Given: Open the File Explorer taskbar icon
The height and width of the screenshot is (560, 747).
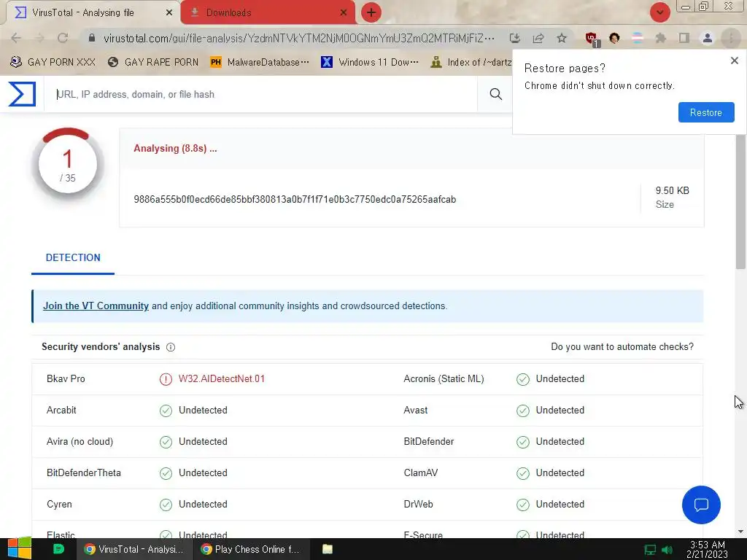Looking at the screenshot, I should coord(328,549).
